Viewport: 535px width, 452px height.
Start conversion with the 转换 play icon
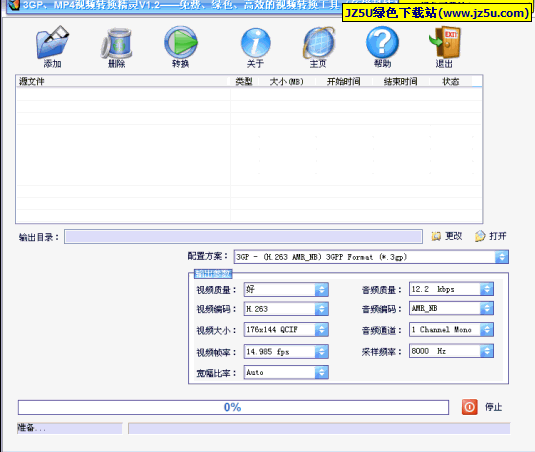tap(181, 43)
